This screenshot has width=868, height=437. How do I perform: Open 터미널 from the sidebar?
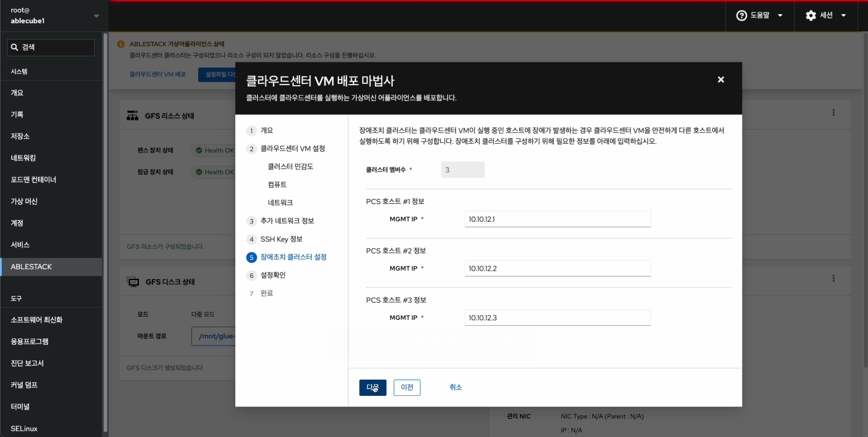[x=20, y=406]
